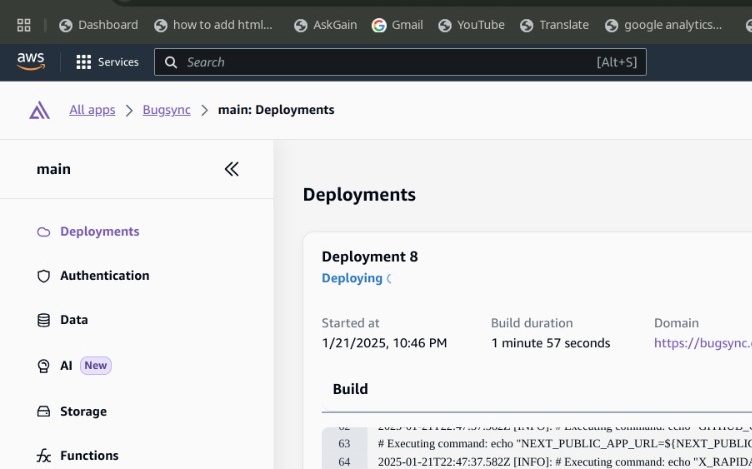
Task: Open the 'google analytics...' bookmark
Action: pyautogui.click(x=663, y=25)
